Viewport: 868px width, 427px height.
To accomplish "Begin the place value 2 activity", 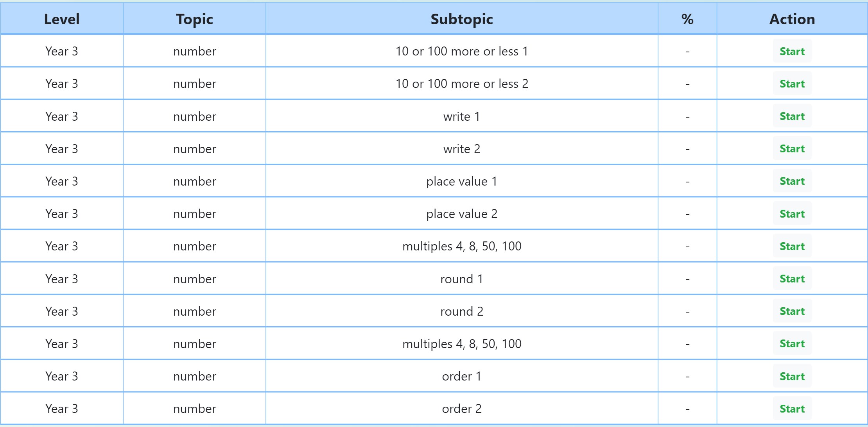I will [x=792, y=214].
